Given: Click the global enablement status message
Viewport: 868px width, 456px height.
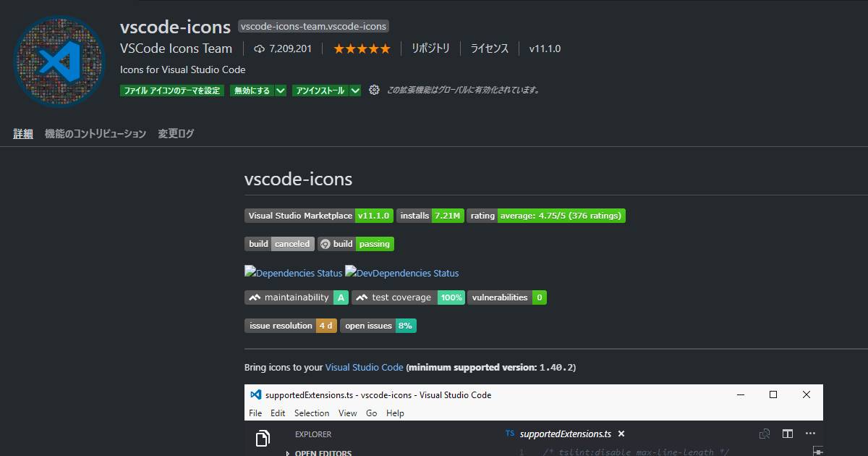Looking at the screenshot, I should (464, 90).
